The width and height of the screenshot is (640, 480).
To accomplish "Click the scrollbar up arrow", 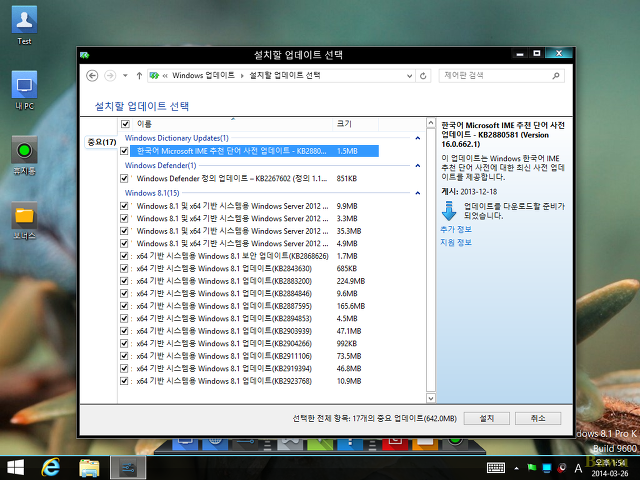I will 431,123.
